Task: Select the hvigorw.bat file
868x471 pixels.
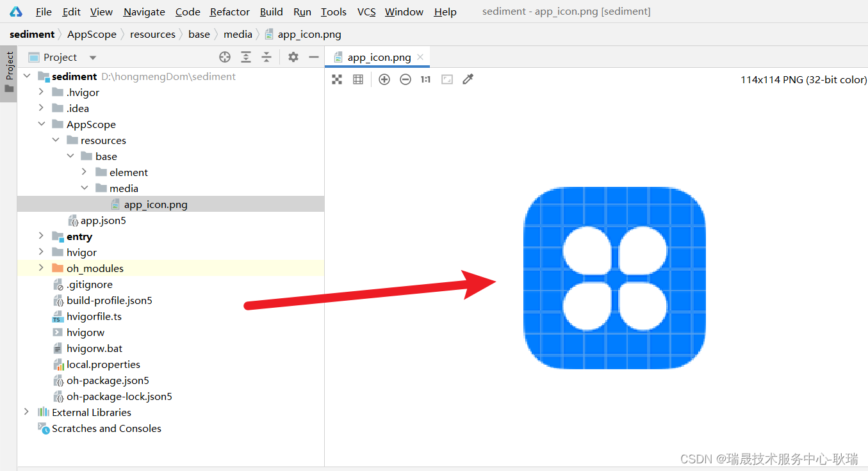Action: 94,349
